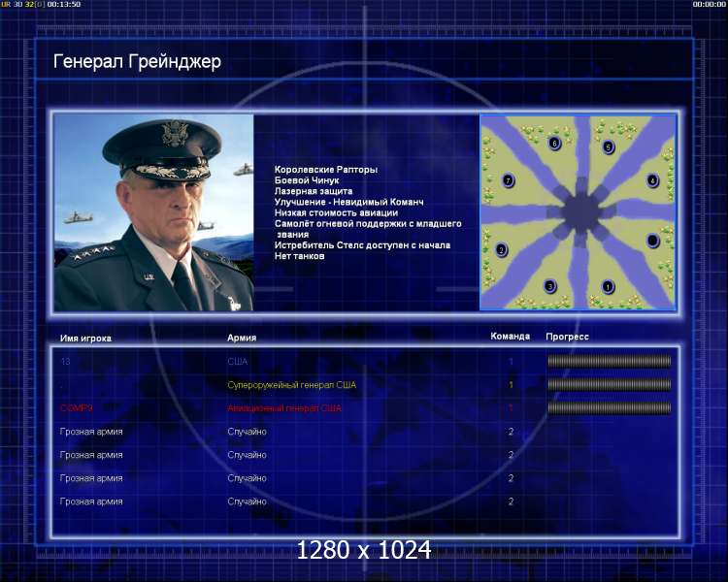Image resolution: width=728 pixels, height=582 pixels.
Task: Click the general's cap badge emblem
Action: point(175,133)
